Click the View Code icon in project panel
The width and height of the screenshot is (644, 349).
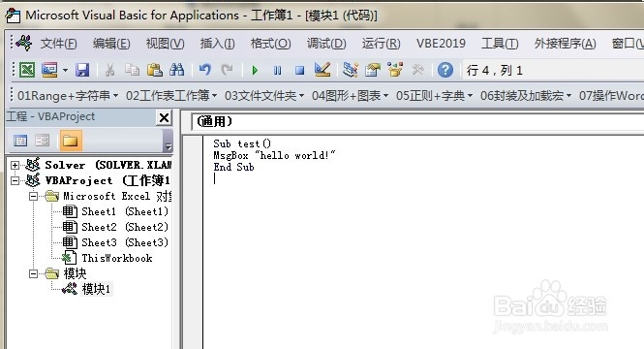click(20, 141)
